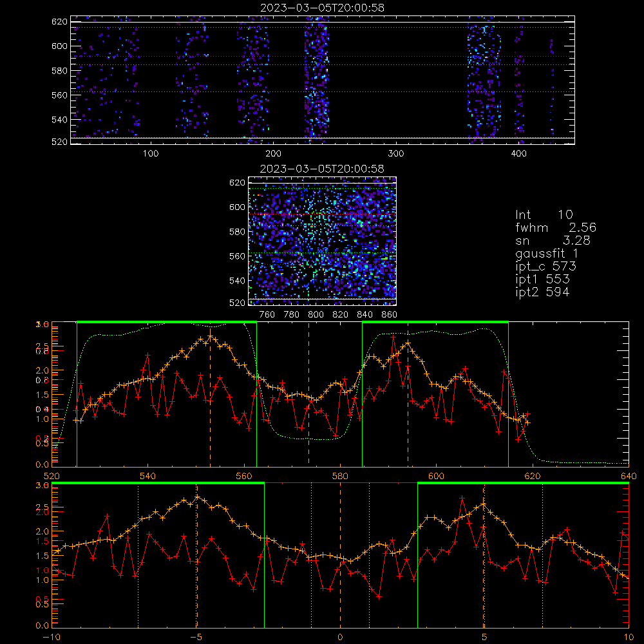Click the '800' tick label under the middle image
This screenshot has width=644, height=644.
pyautogui.click(x=316, y=315)
